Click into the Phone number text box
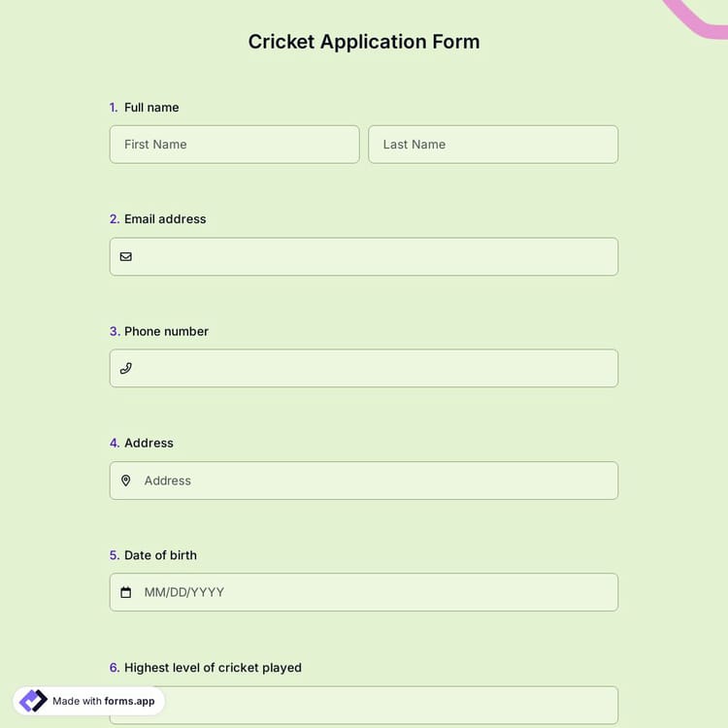This screenshot has width=728, height=728. tap(374, 369)
